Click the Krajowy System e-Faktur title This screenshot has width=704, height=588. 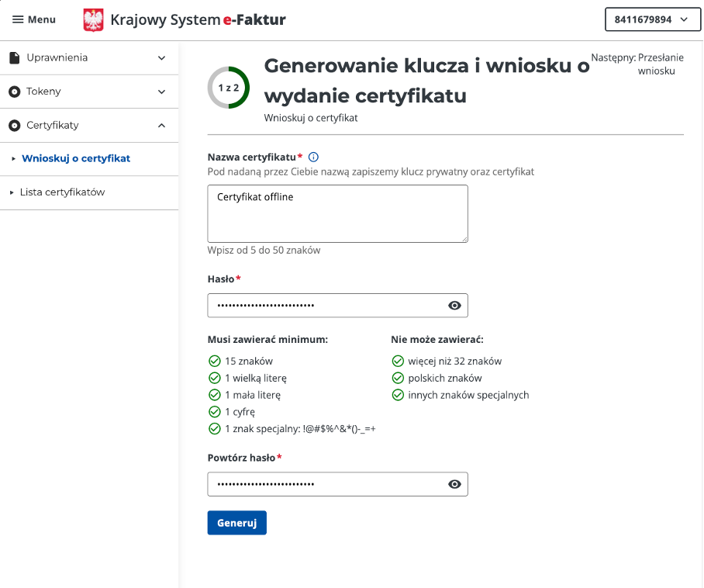pos(198,20)
